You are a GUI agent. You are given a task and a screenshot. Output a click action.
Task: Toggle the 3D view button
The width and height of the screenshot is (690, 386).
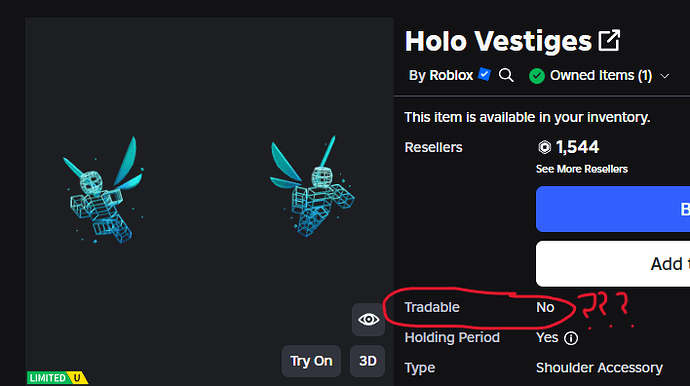[367, 361]
